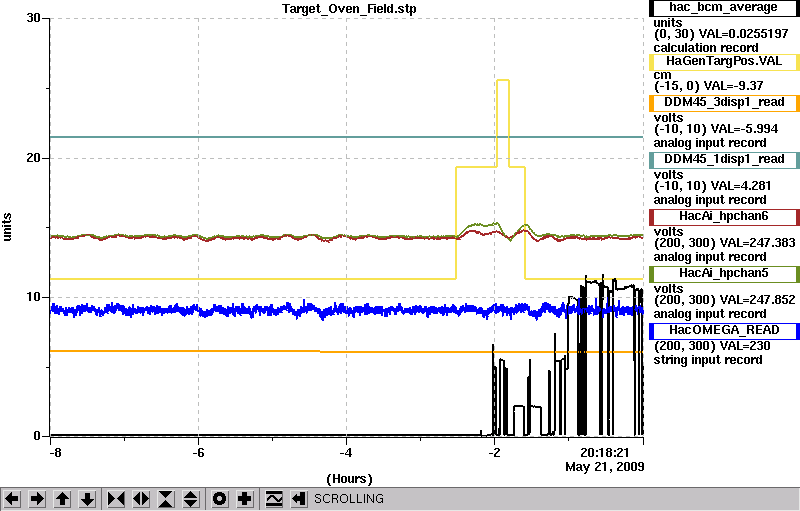Pan the graph down with the down arrow
Screen dimensions: 800x511
pyautogui.click(x=88, y=499)
